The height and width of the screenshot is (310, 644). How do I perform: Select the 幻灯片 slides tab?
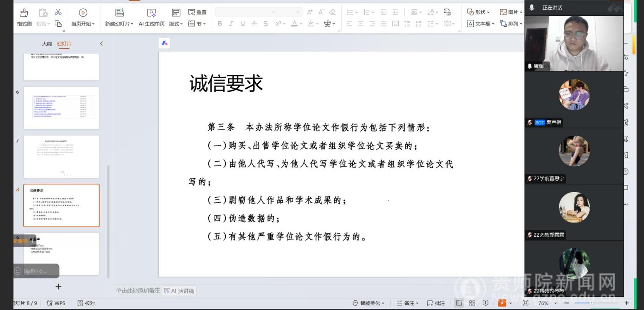tap(64, 44)
